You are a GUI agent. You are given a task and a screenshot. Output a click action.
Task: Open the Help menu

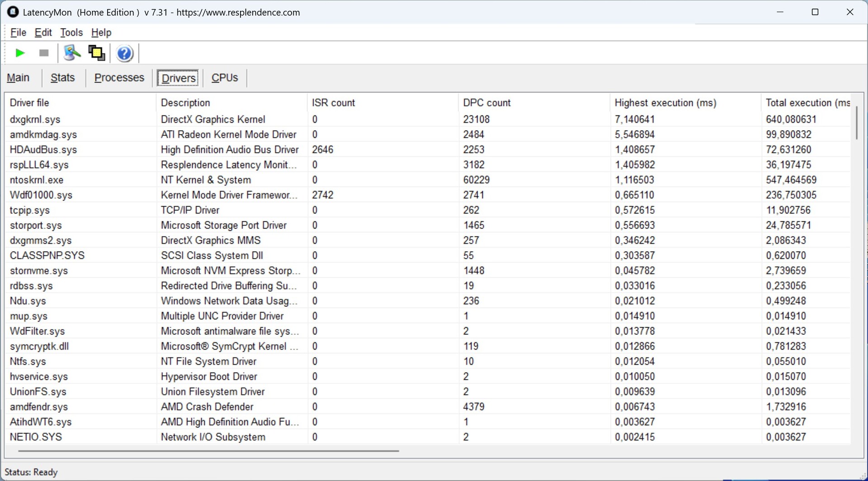click(101, 33)
